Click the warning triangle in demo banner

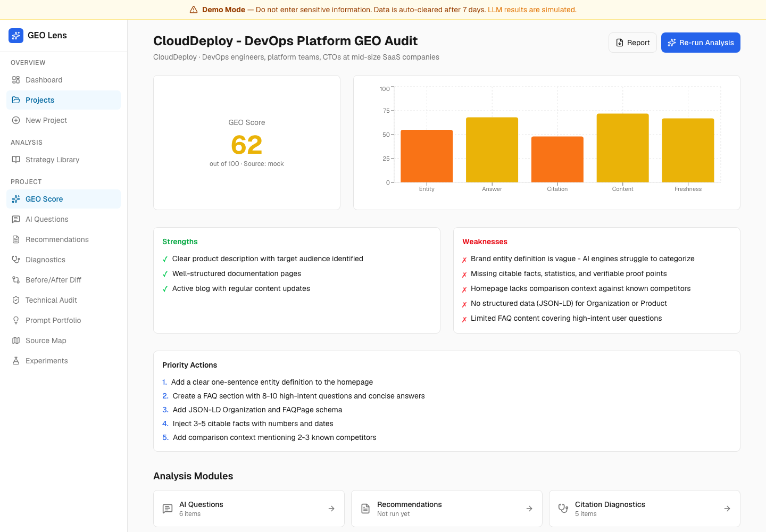click(194, 10)
